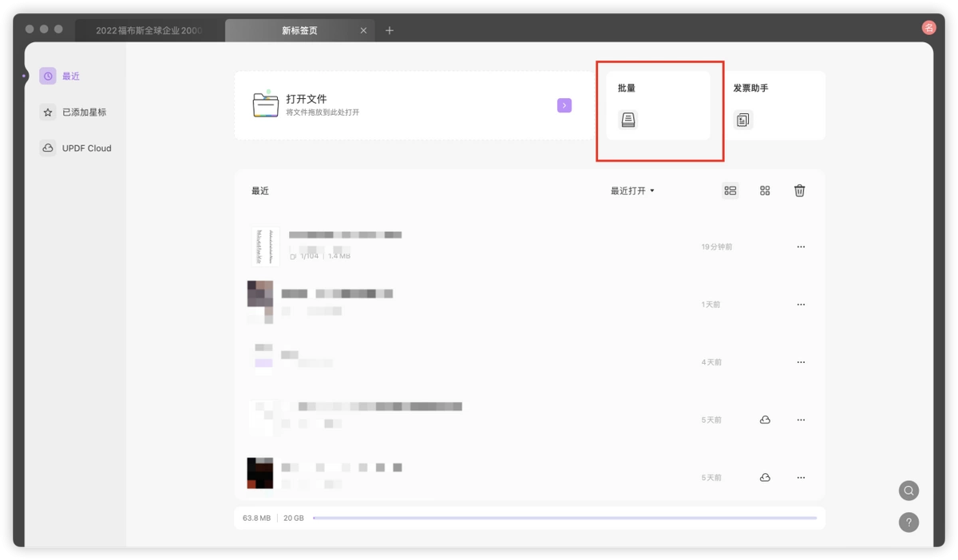Expand the 最近打开 sort dropdown
Viewport: 958px width, 560px height.
point(632,191)
